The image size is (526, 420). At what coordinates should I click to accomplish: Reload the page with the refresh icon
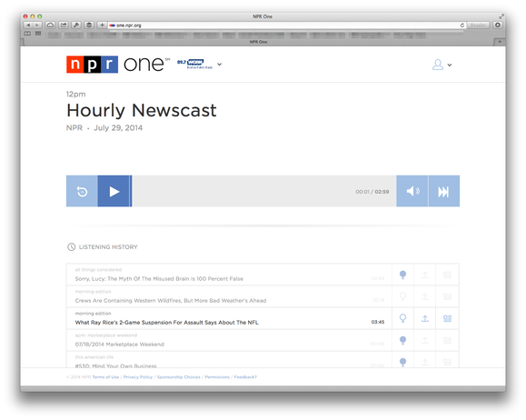tap(462, 25)
